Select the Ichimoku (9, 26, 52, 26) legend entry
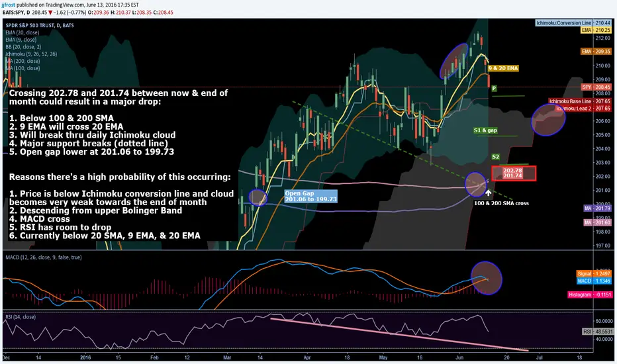Viewport: 617px width, 364px height. [31, 54]
